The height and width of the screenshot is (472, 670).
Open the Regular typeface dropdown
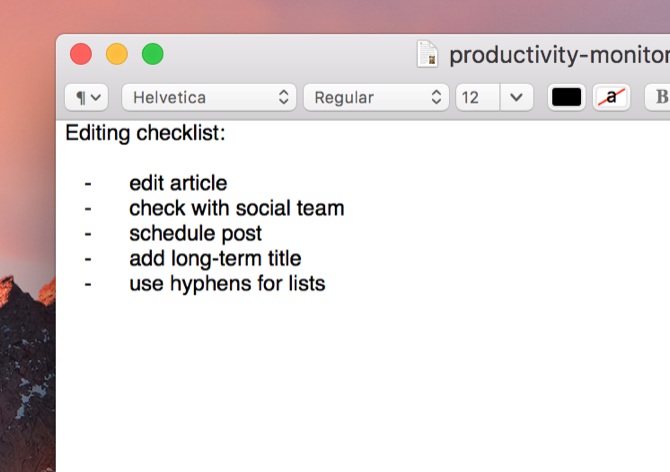click(376, 97)
